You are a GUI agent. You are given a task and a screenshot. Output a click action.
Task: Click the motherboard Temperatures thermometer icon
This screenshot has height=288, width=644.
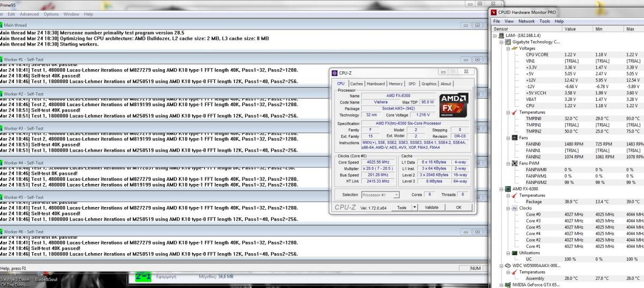coord(515,112)
